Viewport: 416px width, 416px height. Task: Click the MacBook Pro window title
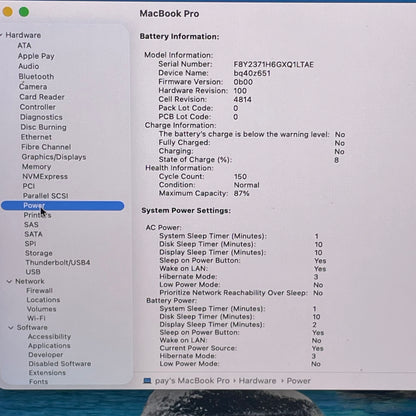(169, 14)
